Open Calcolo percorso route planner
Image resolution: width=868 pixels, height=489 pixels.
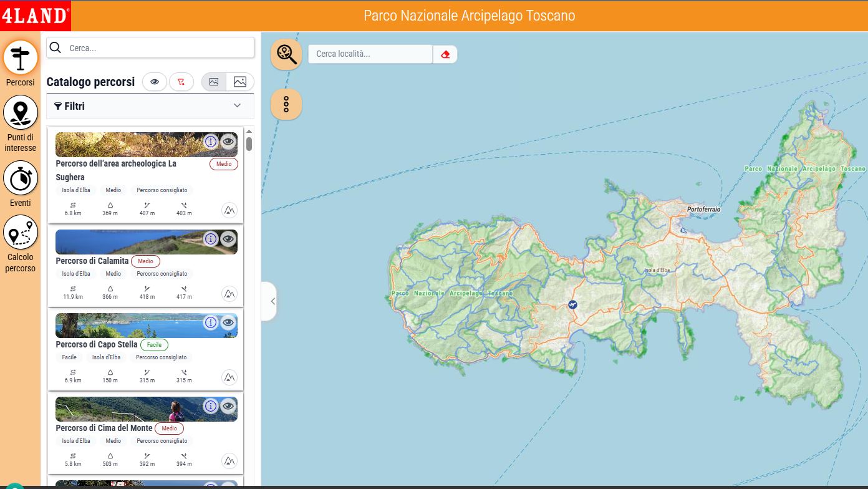(21, 233)
